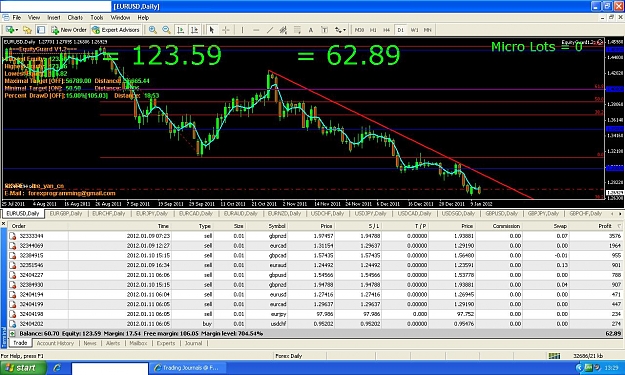Toggle chart shift icon
The width and height of the screenshot is (625, 375).
[195, 30]
